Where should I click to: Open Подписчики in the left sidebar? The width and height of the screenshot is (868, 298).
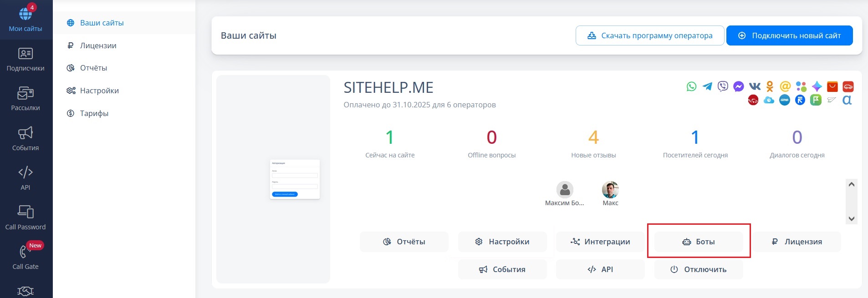(26, 60)
